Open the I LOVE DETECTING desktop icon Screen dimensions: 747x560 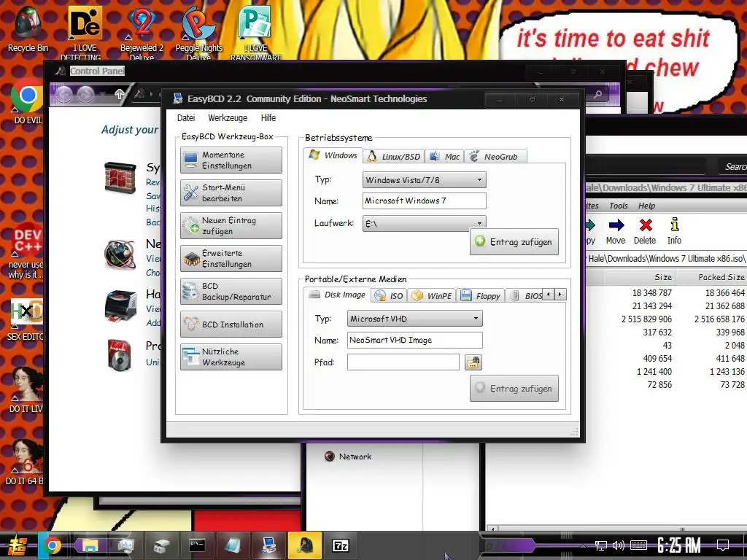point(85,34)
